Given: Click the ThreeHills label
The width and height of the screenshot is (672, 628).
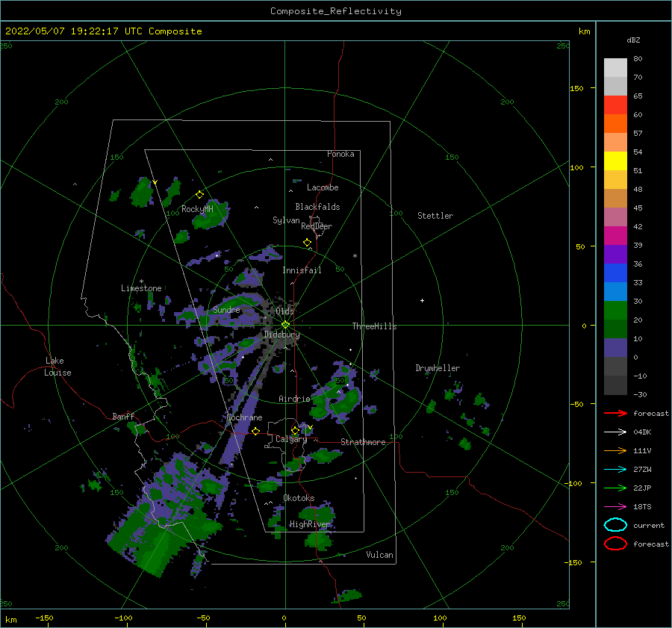Looking at the screenshot, I should [x=375, y=326].
